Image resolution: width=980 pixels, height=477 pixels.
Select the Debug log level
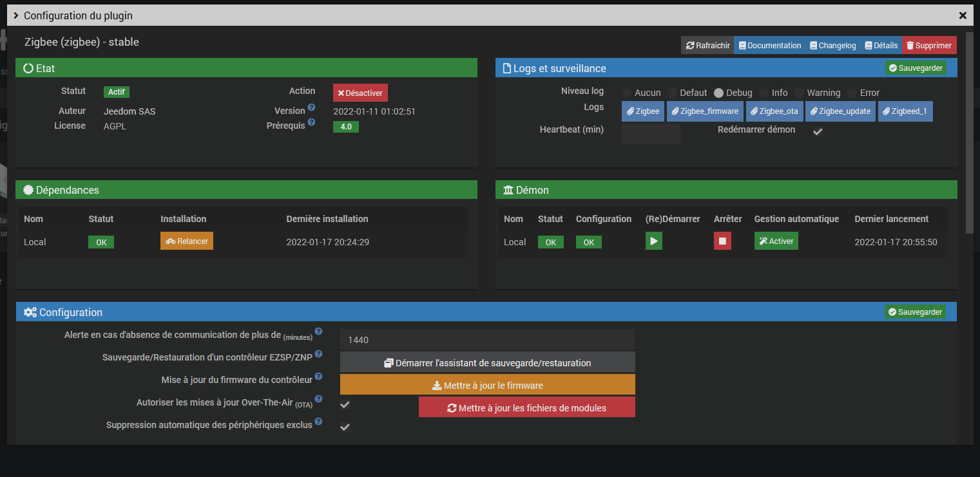coord(719,93)
